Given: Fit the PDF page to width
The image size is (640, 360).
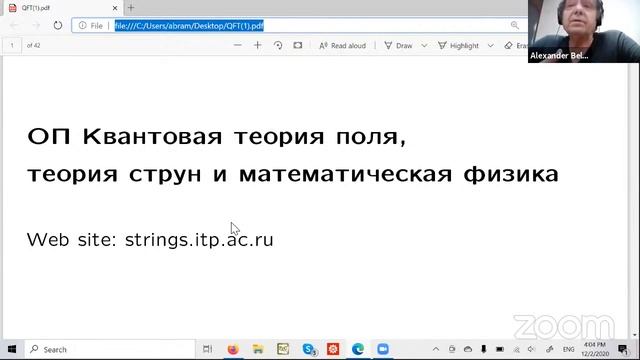Looking at the screenshot, I should [x=298, y=45].
